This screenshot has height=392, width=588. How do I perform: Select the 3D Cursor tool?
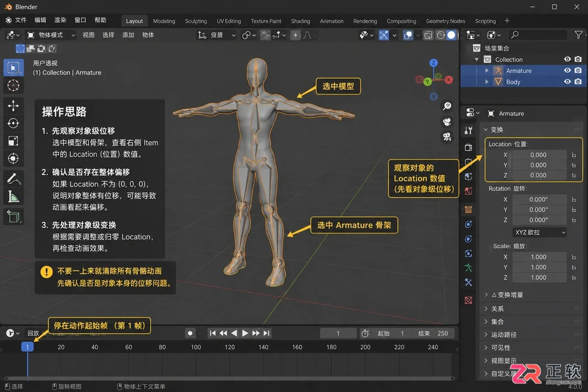tap(13, 86)
